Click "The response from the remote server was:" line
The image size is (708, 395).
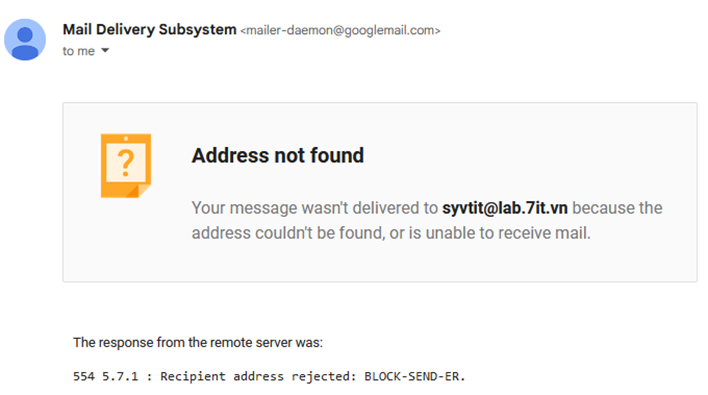tap(198, 343)
